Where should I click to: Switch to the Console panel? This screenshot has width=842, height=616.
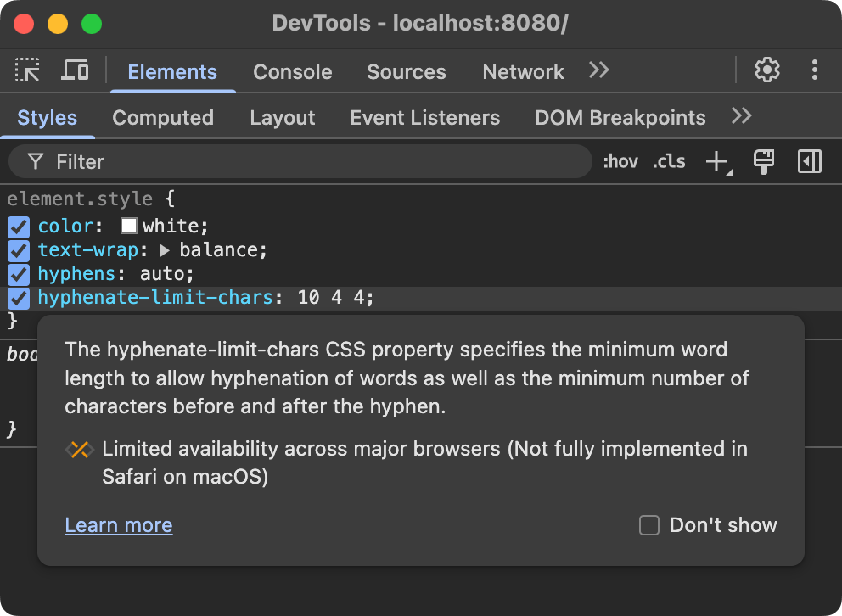tap(292, 72)
